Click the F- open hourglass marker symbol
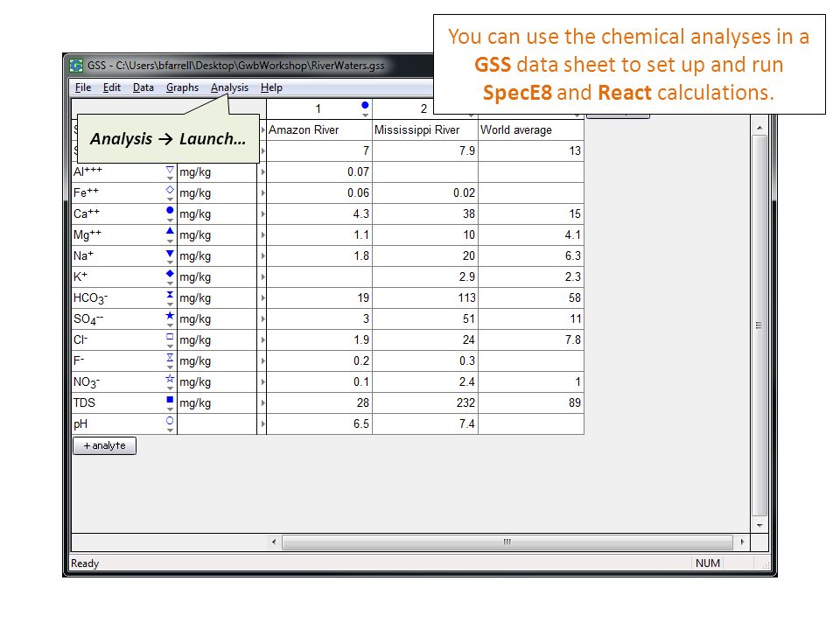 pyautogui.click(x=170, y=357)
